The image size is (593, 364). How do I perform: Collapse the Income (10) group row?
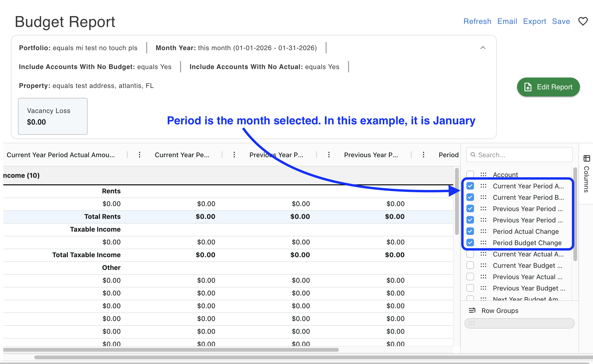tap(21, 175)
